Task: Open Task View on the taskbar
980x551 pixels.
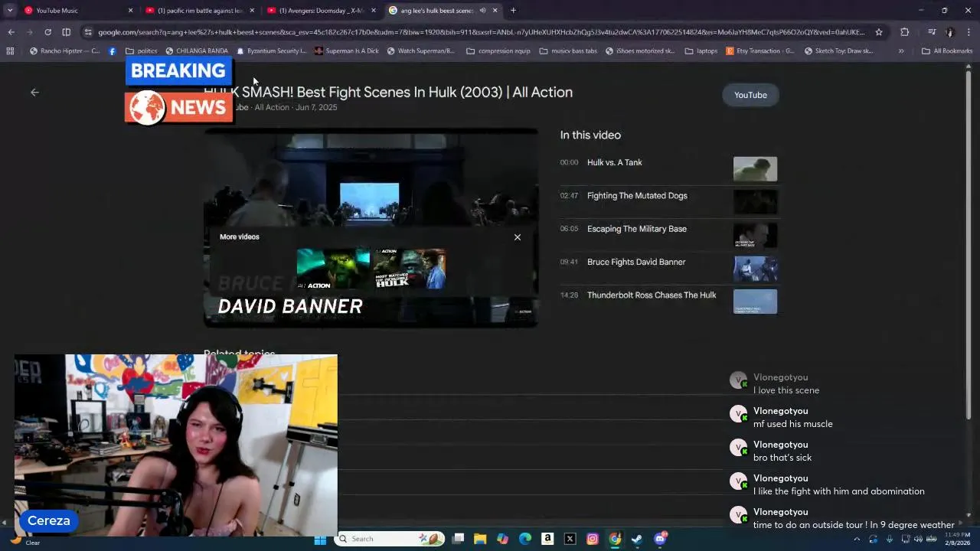Action: tap(458, 539)
